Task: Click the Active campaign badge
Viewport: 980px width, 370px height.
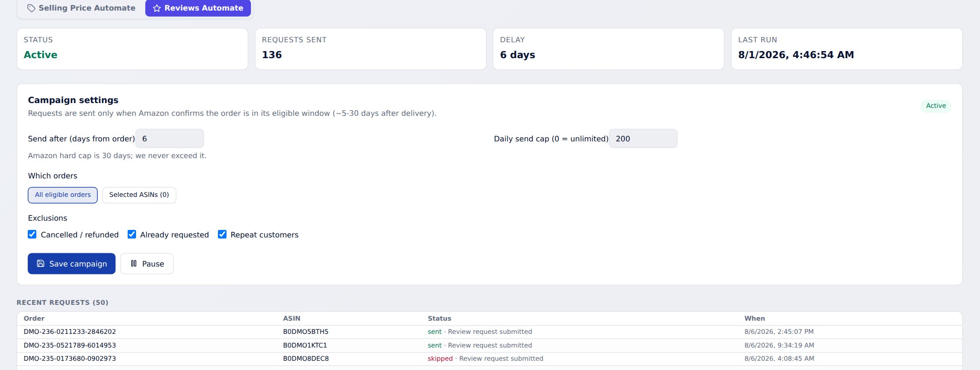Action: pos(936,106)
